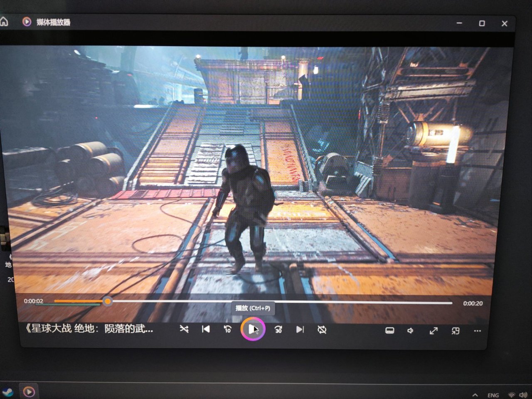
Task: Go to the previous track
Action: pyautogui.click(x=206, y=329)
